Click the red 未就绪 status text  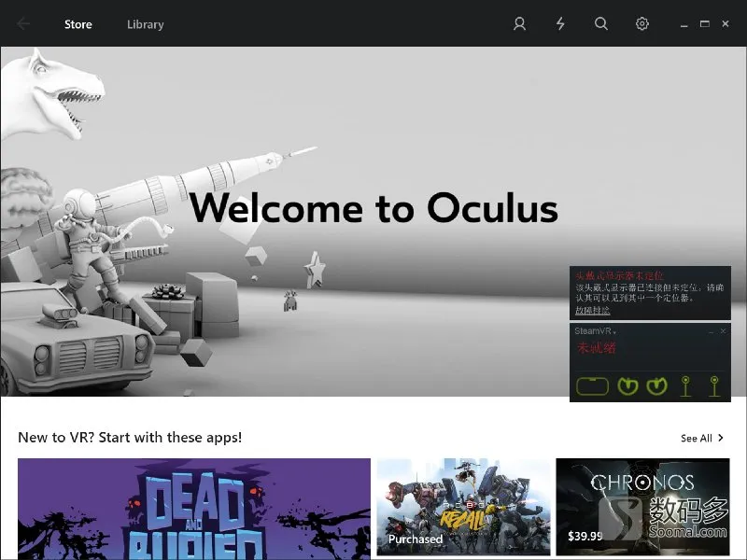[596, 347]
